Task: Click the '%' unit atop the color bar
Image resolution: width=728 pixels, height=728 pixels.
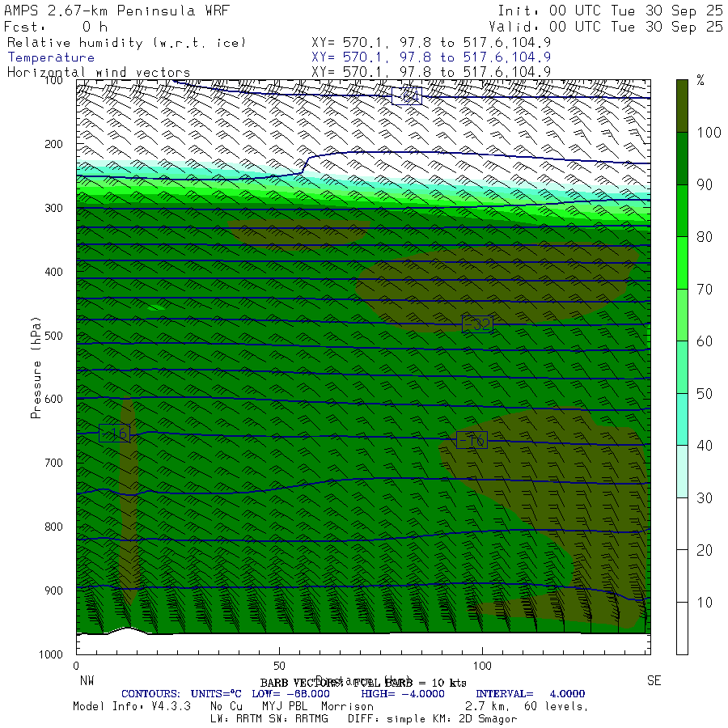Action: (x=700, y=81)
